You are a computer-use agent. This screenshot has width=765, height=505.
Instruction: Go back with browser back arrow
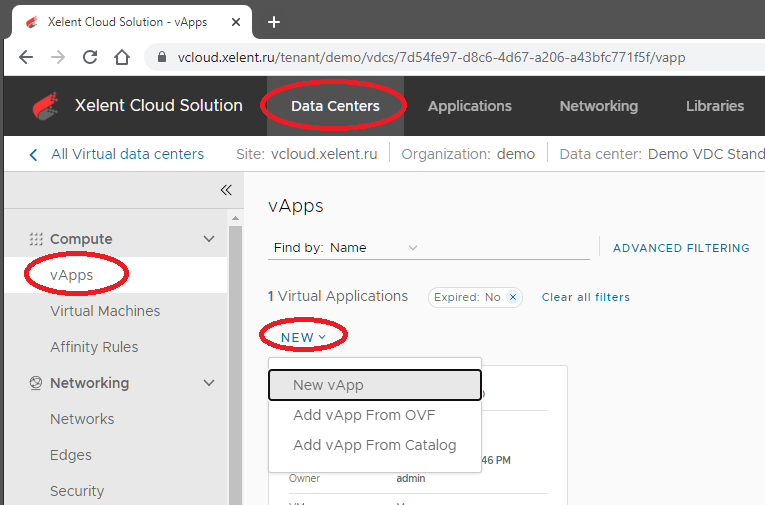tap(26, 58)
